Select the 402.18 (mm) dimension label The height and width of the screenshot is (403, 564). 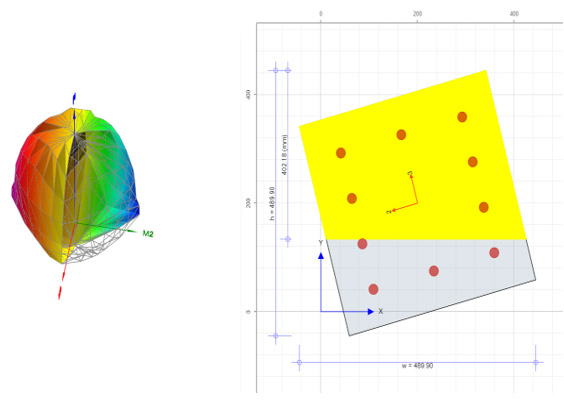284,155
